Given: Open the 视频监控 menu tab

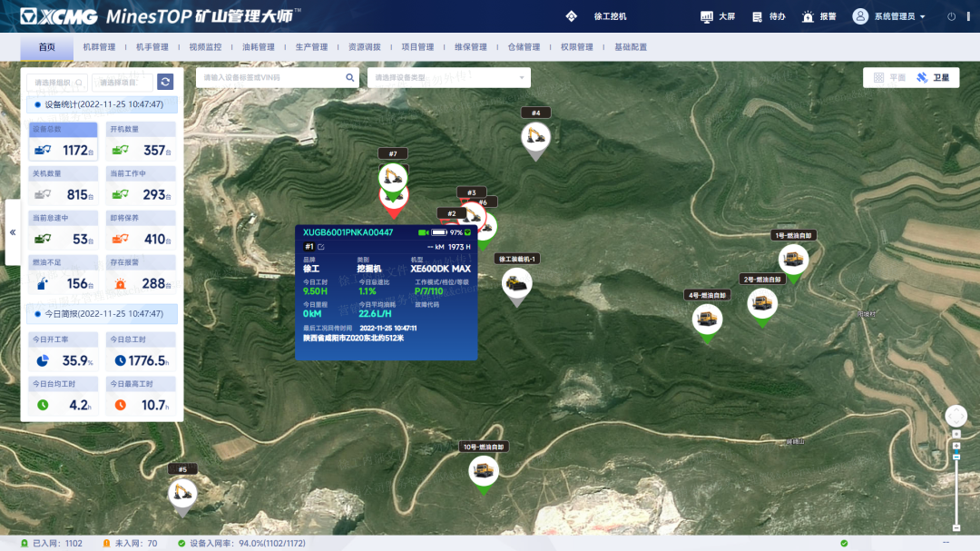Looking at the screenshot, I should [x=205, y=47].
